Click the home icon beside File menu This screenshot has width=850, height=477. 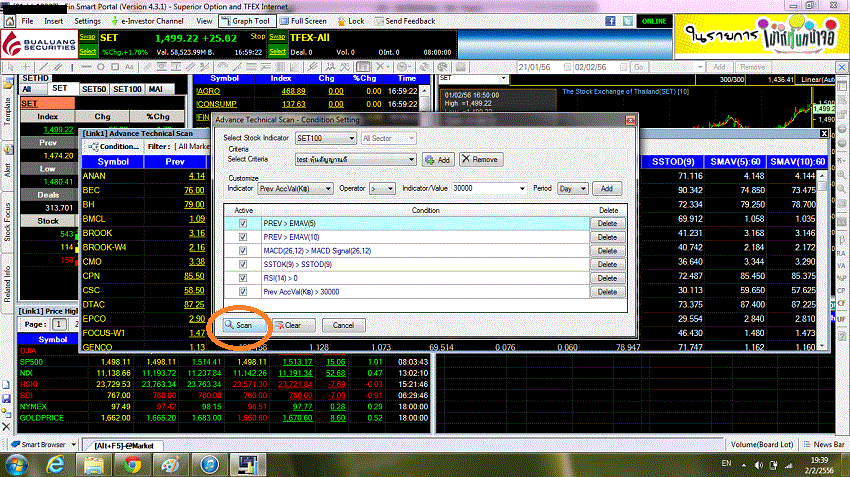9,21
